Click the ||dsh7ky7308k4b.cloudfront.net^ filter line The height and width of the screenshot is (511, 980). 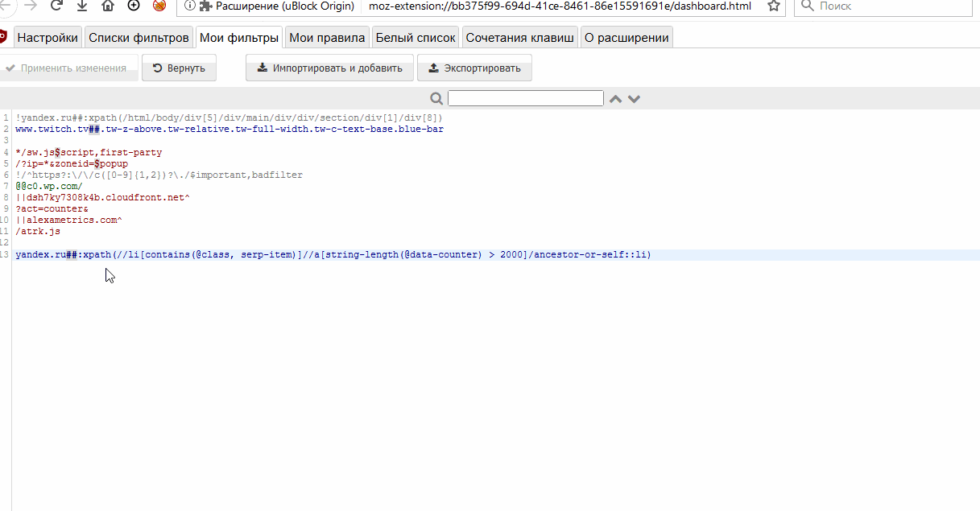click(x=102, y=197)
